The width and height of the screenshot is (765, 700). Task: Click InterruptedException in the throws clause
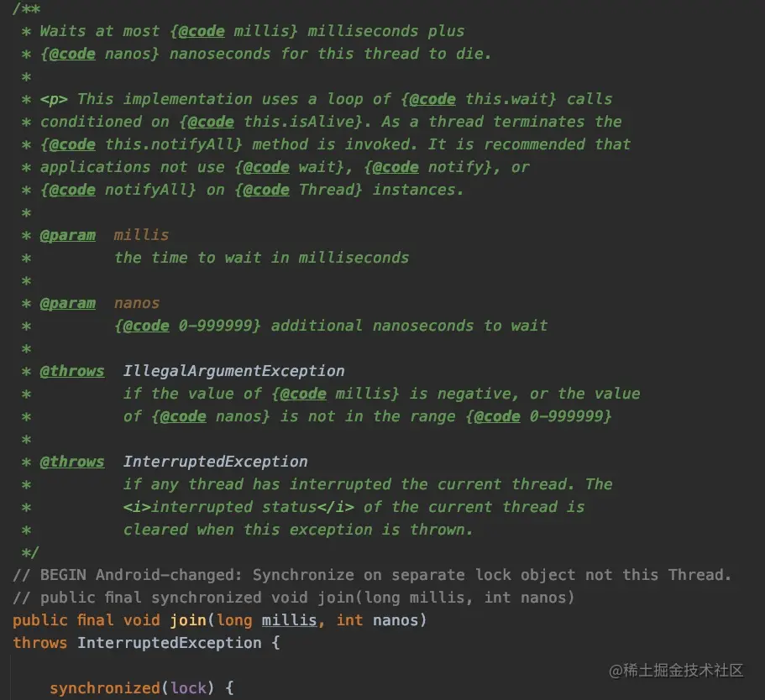[170, 643]
